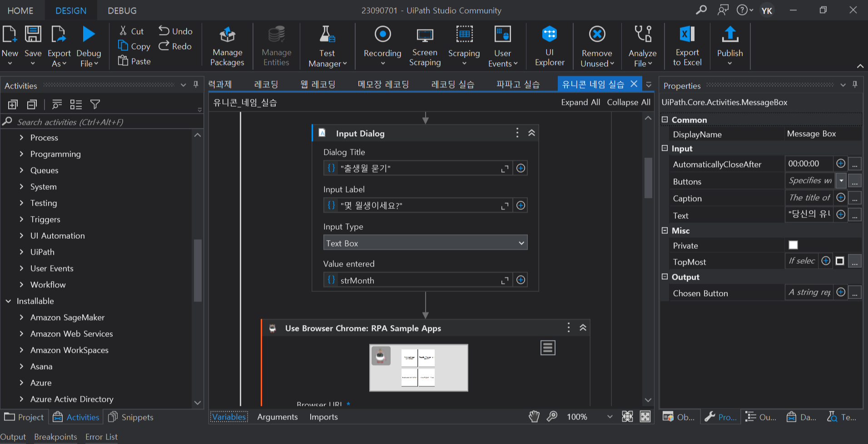Screen dimensions: 868x444
Task: Open search icon in title bar
Action: click(x=701, y=10)
